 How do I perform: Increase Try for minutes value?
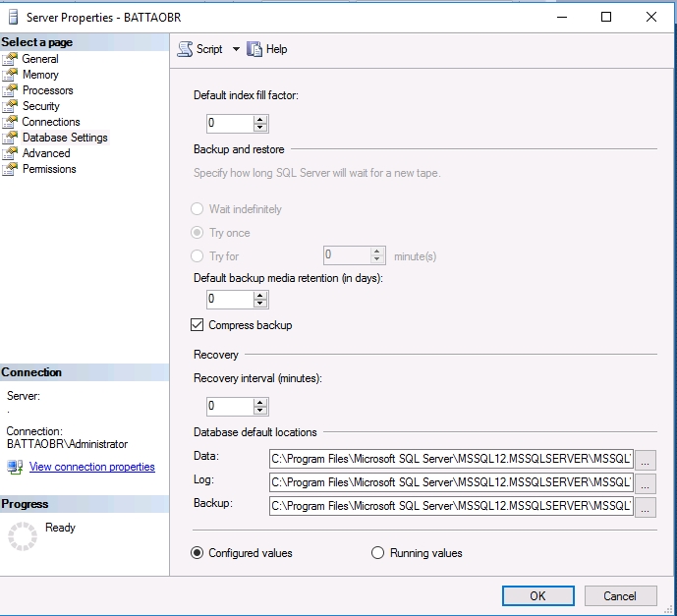[x=377, y=252]
